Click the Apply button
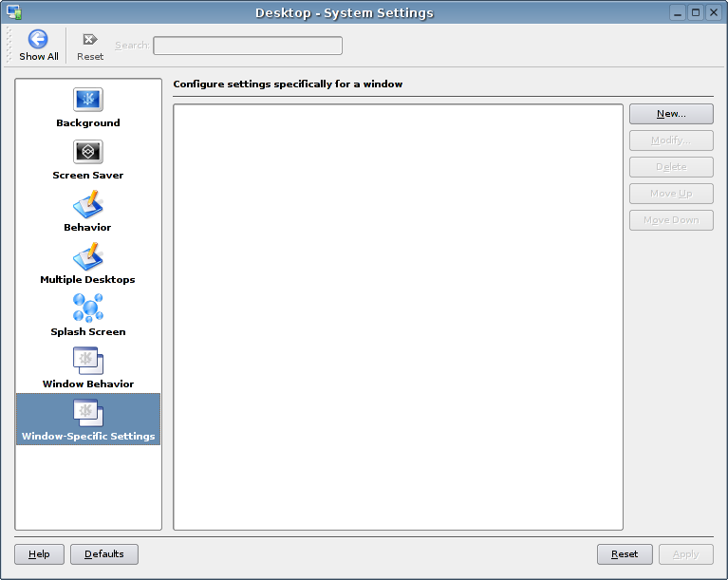 [x=685, y=554]
